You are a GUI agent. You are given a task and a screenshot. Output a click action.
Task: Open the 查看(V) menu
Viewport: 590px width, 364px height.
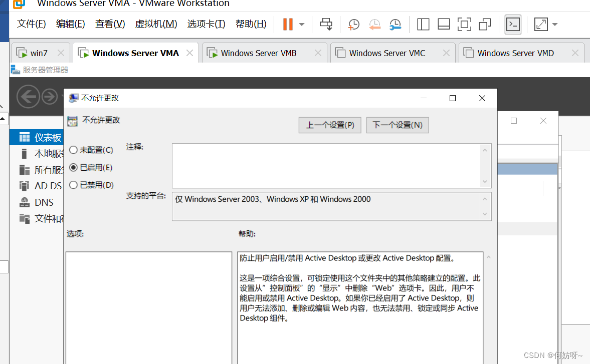pos(110,24)
